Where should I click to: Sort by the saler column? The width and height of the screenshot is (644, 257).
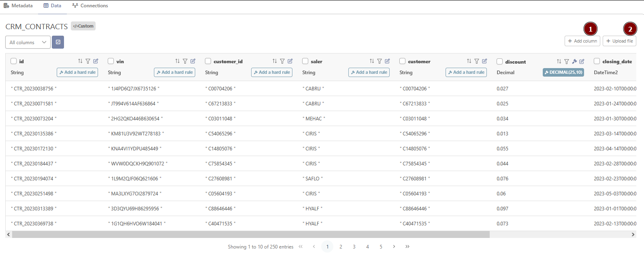(372, 61)
